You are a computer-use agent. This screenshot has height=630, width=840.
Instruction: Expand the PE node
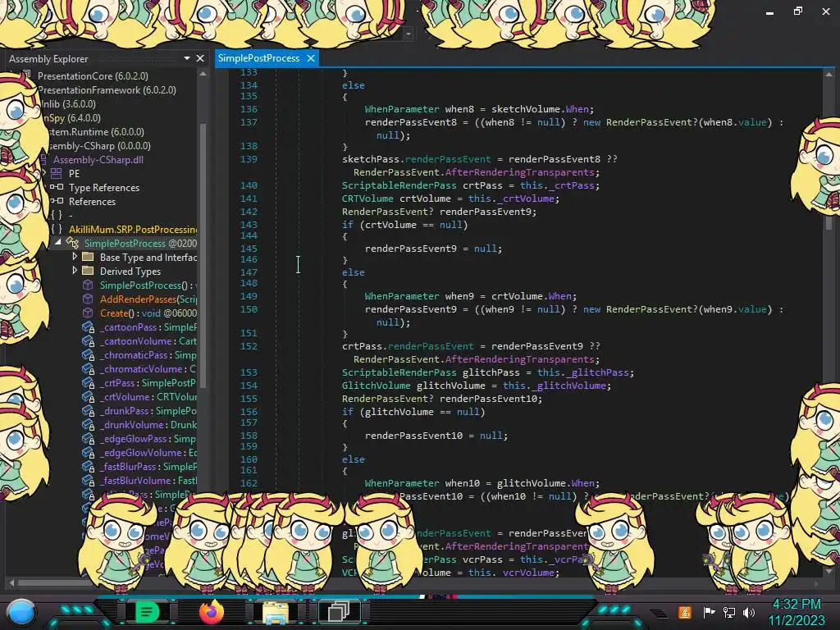click(43, 173)
